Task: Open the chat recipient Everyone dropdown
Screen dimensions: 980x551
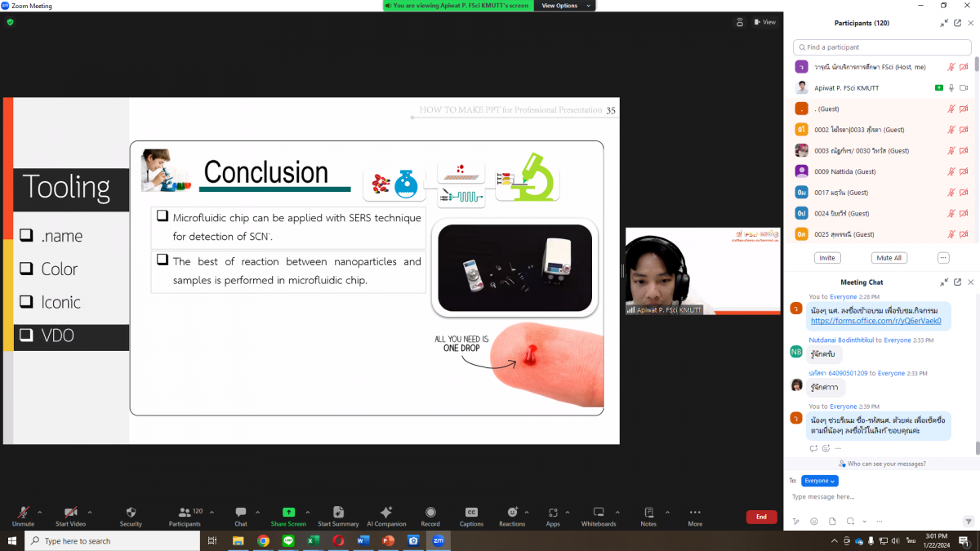Action: click(820, 481)
